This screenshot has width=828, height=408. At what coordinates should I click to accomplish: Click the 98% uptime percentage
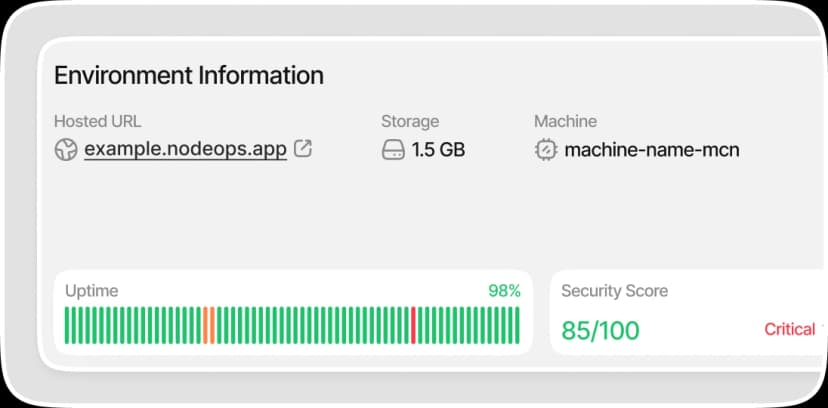504,291
